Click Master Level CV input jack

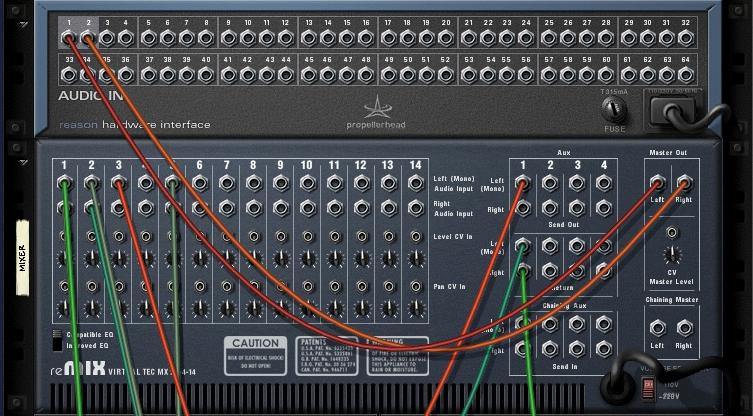point(672,233)
